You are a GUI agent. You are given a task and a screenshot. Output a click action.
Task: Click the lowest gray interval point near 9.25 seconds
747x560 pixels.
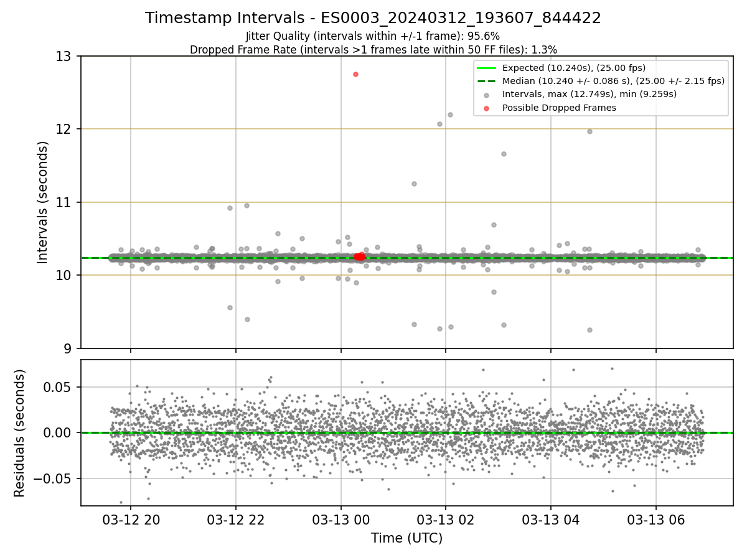pos(590,330)
